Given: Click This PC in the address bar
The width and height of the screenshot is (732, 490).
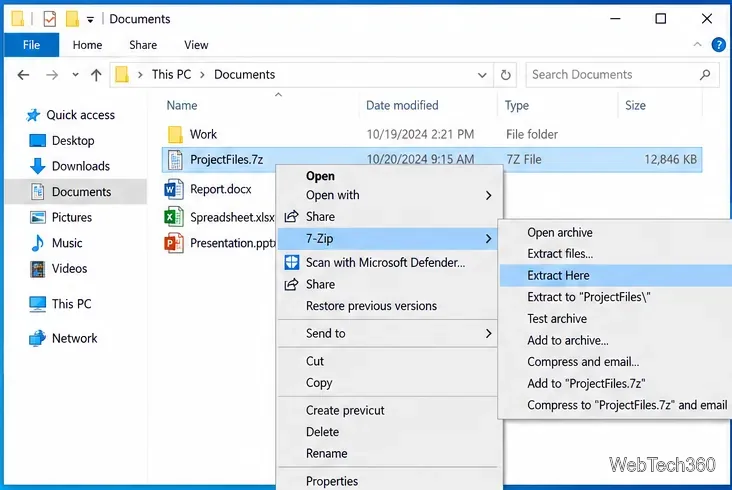Looking at the screenshot, I should (171, 75).
